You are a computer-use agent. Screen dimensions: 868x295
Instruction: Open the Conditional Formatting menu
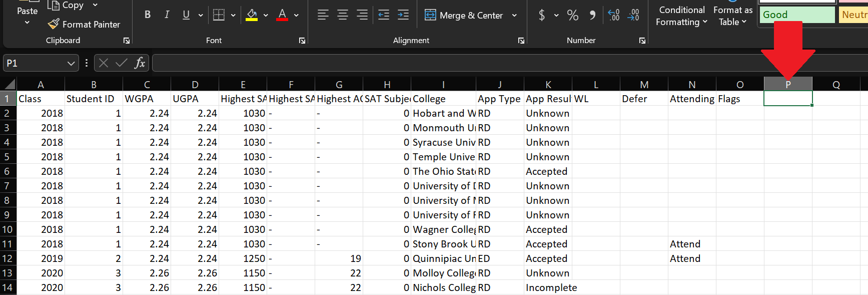(x=681, y=16)
